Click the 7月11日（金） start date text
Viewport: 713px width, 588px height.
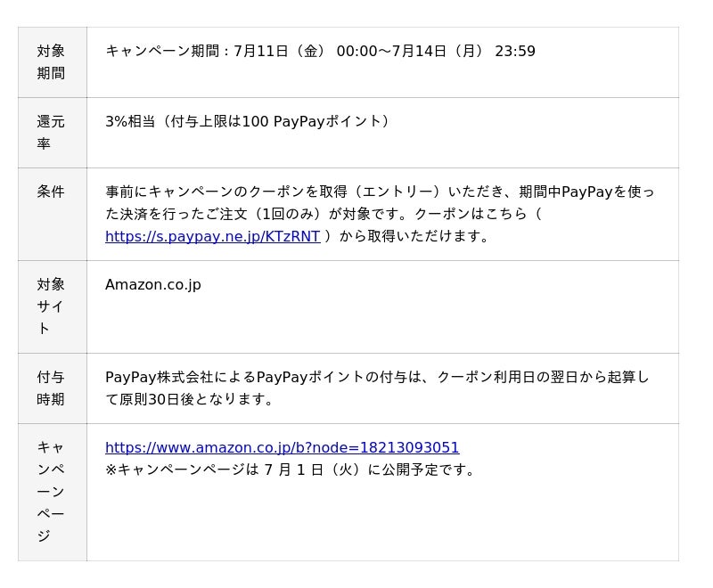click(x=281, y=52)
